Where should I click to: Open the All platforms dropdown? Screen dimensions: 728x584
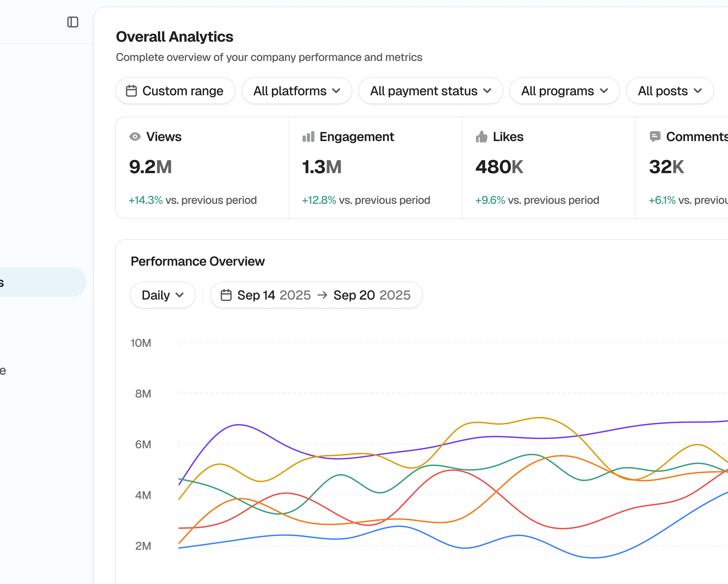point(297,91)
